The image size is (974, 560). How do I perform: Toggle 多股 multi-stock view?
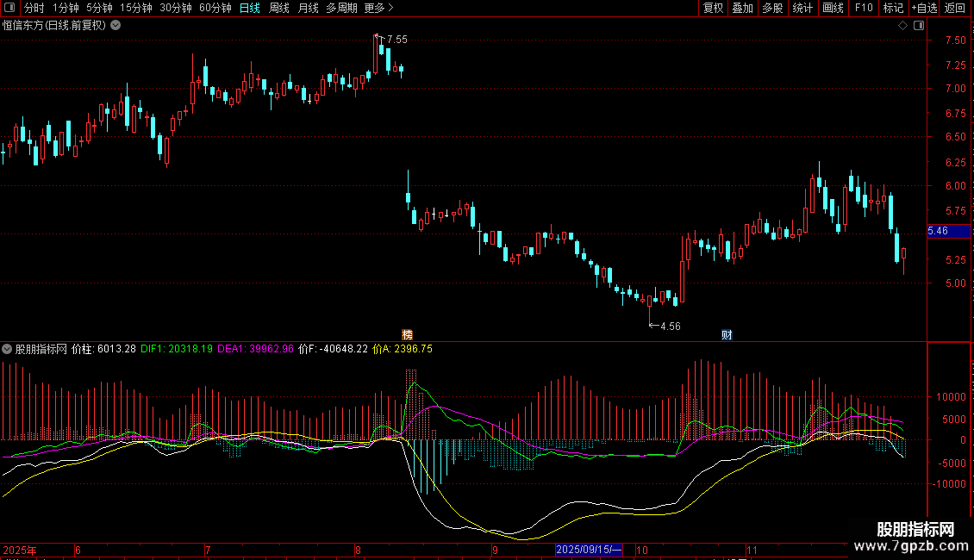772,8
